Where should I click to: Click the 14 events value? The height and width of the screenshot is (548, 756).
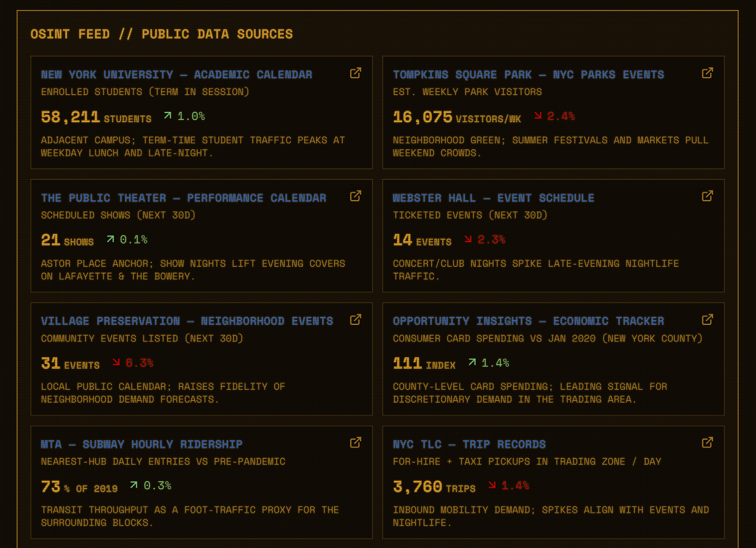click(422, 240)
